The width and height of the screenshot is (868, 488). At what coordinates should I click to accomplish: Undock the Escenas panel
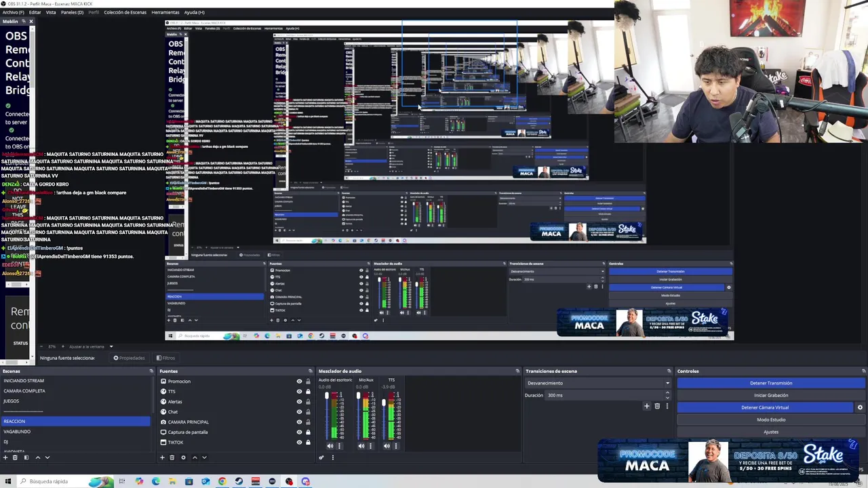[151, 371]
